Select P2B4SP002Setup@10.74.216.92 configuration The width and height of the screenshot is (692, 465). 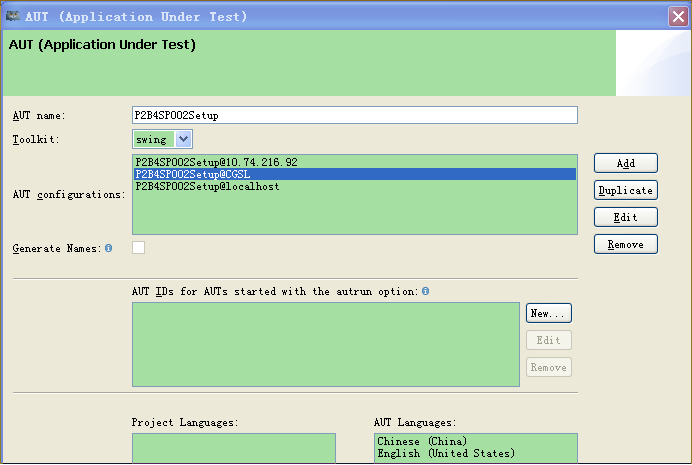pos(355,162)
